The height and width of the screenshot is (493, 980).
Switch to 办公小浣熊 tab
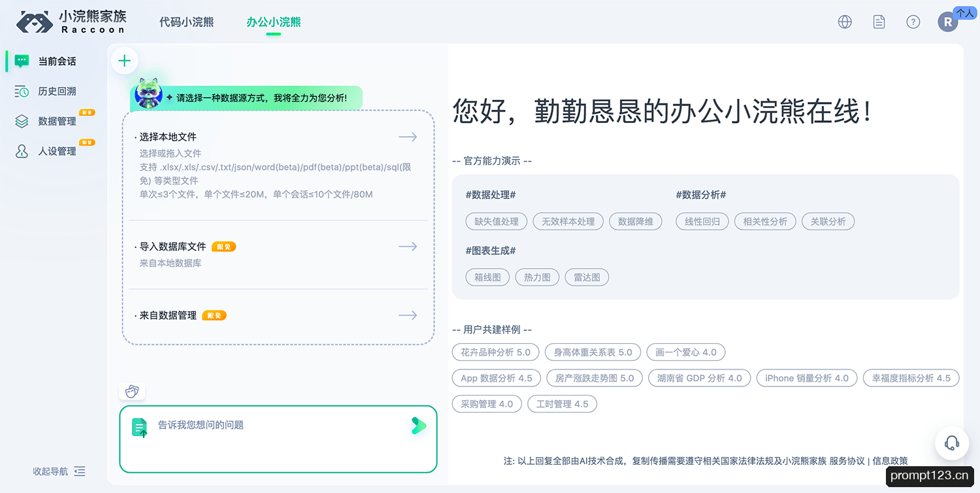click(274, 22)
